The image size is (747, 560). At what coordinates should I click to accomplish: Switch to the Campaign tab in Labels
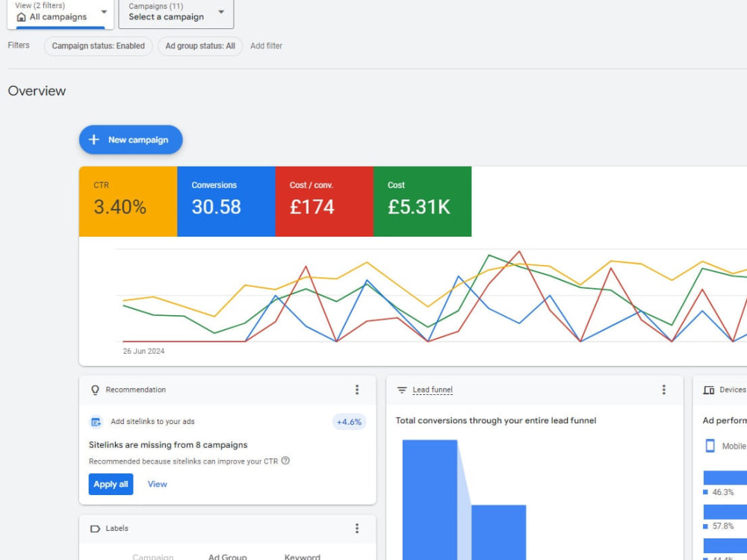point(153,556)
